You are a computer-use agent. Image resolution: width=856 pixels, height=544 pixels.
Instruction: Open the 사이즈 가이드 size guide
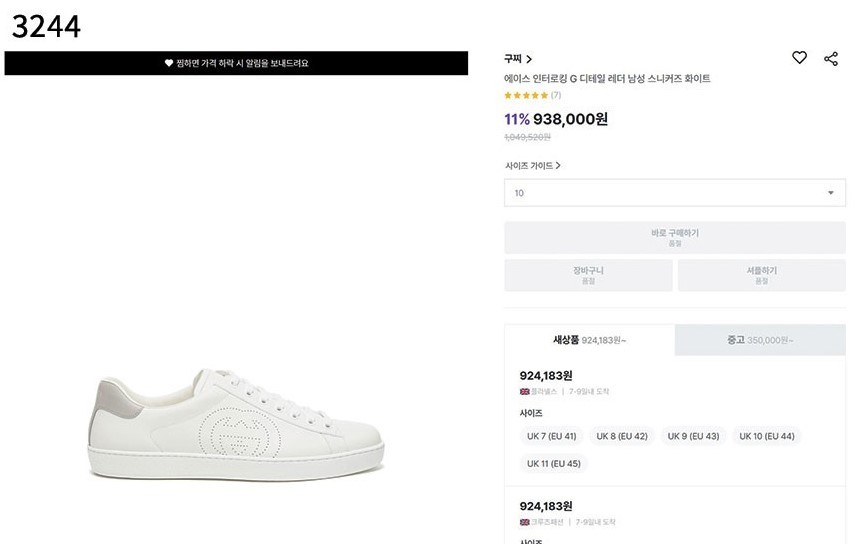click(x=533, y=165)
